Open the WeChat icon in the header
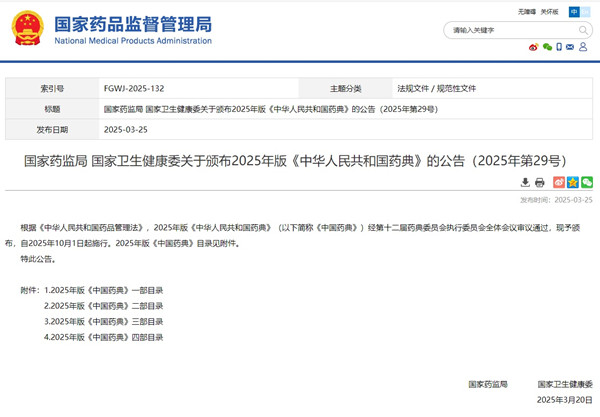The width and height of the screenshot is (600, 417). (x=547, y=47)
